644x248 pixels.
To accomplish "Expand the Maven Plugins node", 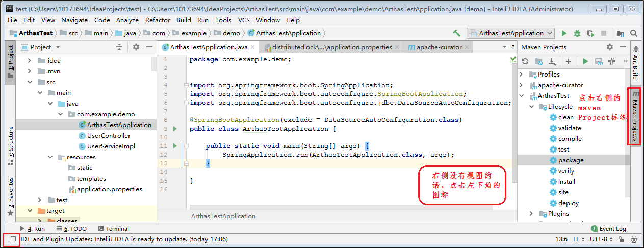I will tap(531, 214).
